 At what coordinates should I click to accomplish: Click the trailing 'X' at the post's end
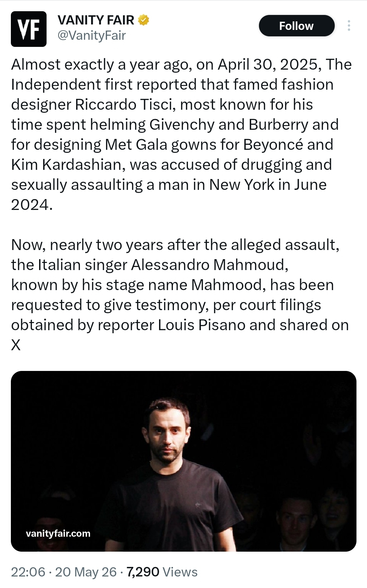click(16, 345)
